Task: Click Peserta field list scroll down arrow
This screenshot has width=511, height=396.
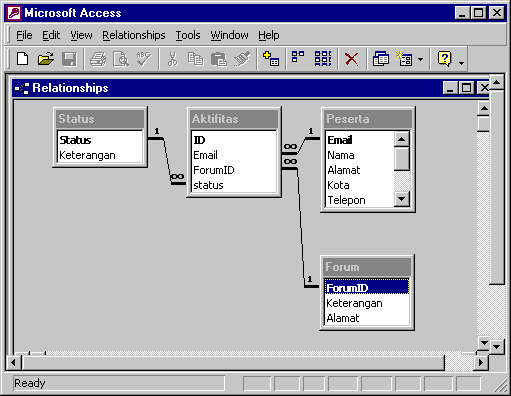Action: pos(402,199)
